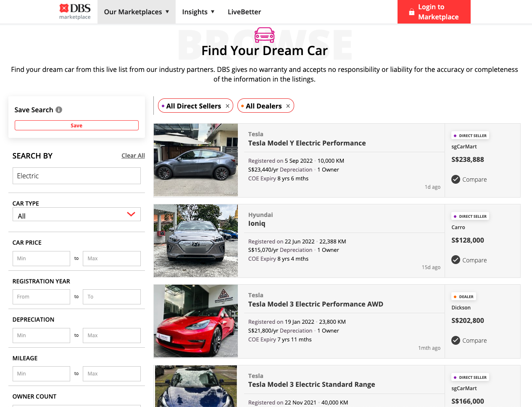Click the Car Price Max field
The width and height of the screenshot is (532, 407).
click(112, 259)
